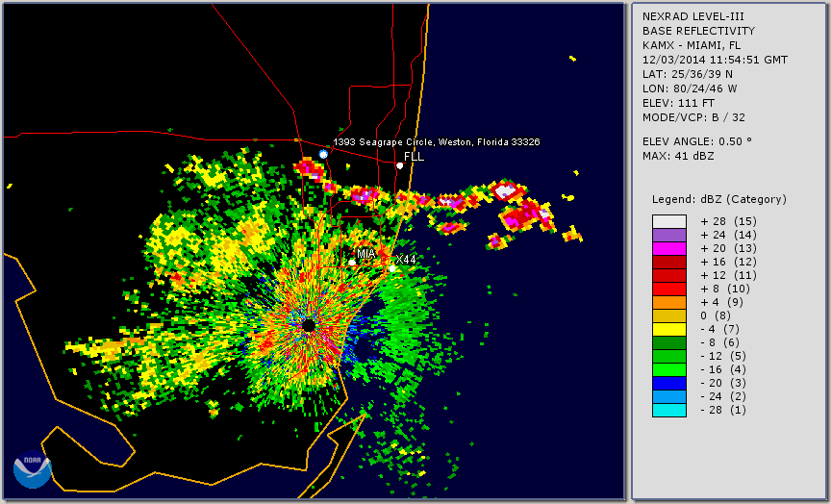Click the MODE/VCP: B / 32 text
This screenshot has height=504, width=831.
pos(693,117)
